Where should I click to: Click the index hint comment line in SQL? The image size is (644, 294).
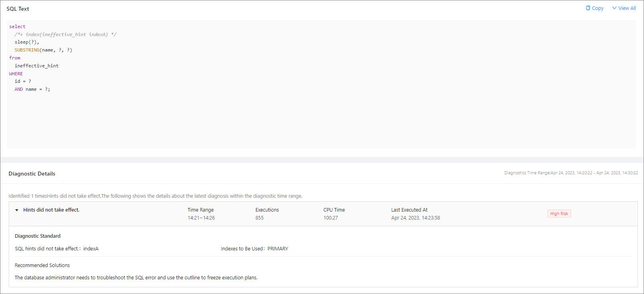pos(65,34)
